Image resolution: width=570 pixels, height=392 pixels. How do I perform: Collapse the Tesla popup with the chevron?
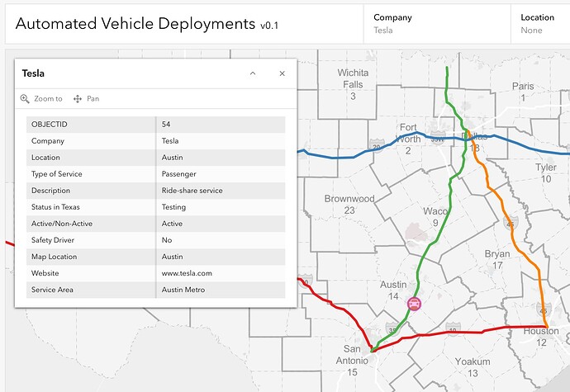point(253,73)
